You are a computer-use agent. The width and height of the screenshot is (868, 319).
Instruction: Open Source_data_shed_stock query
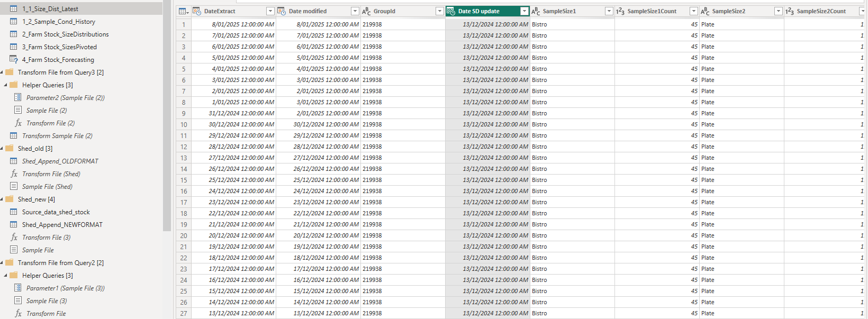[56, 212]
